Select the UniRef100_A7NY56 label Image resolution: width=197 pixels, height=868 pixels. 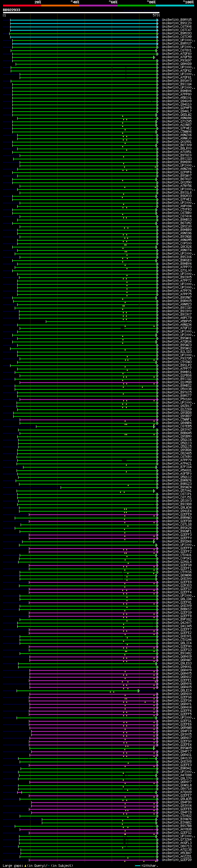point(177,186)
